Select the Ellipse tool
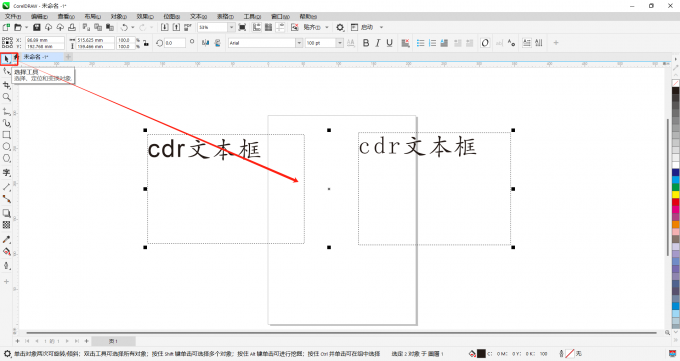This screenshot has width=680, height=361. (7, 147)
